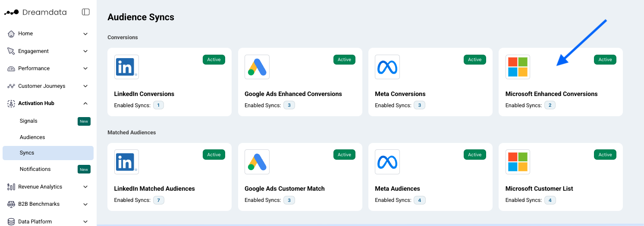Open the LinkedIn Conversions logo icon
644x226 pixels.
pos(126,67)
